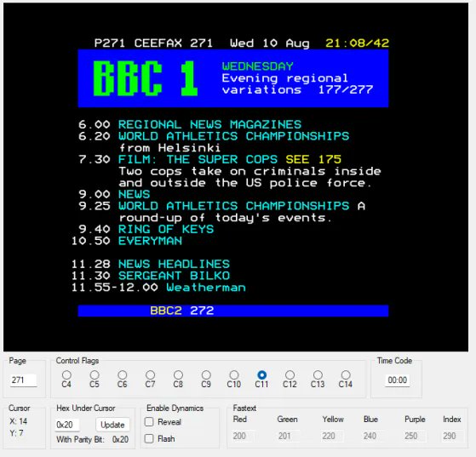Select the C4 control flag radio button
This screenshot has width=476, height=457.
point(66,375)
